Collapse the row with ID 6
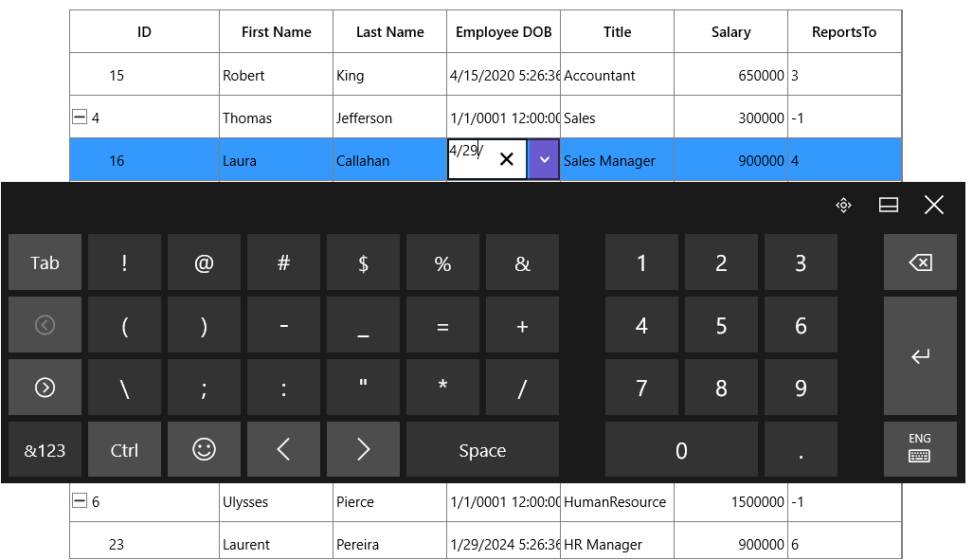Screen dimensions: 973x560 coord(80,500)
